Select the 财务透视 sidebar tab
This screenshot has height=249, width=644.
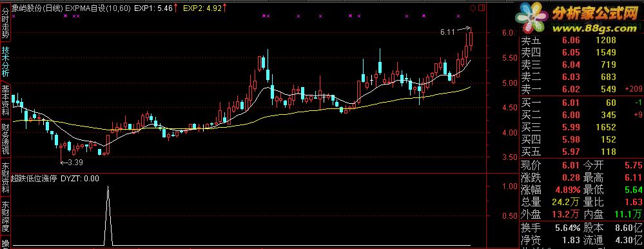point(5,140)
